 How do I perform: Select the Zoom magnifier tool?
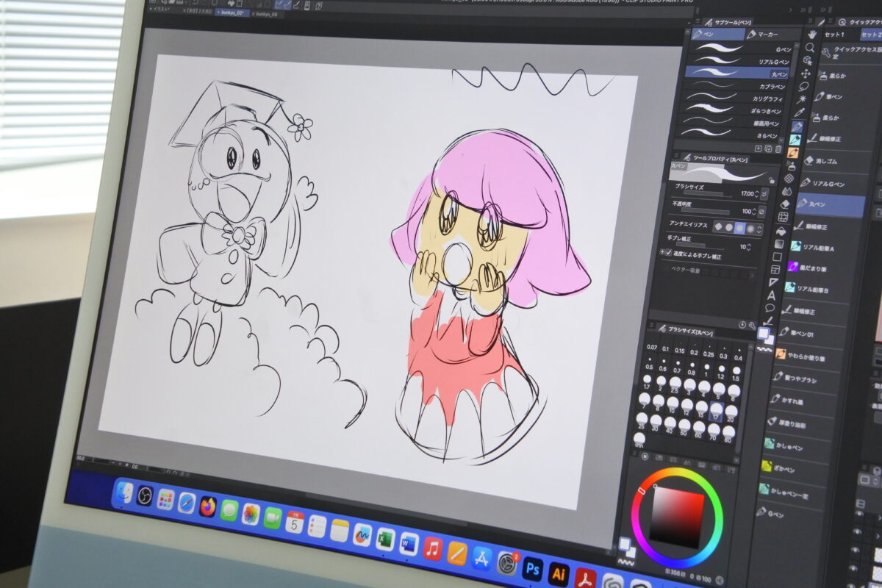tap(809, 48)
